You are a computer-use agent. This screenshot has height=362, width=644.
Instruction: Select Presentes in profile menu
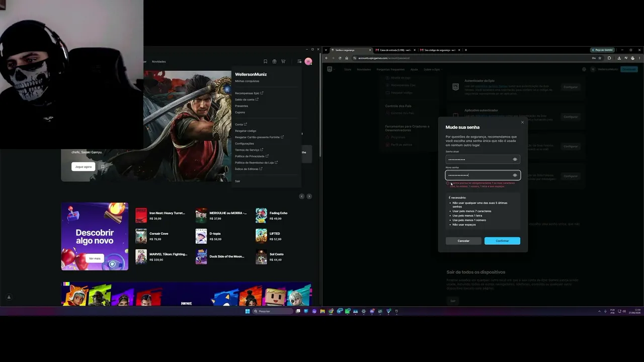pos(242,106)
